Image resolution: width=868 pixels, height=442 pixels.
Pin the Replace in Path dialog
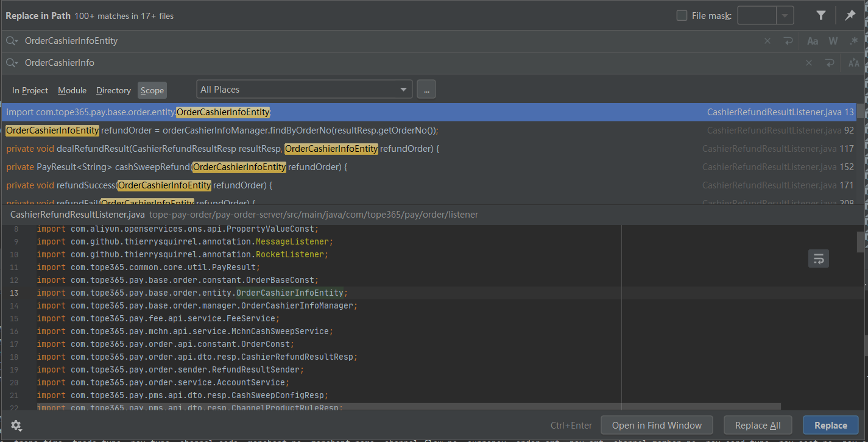click(x=850, y=15)
